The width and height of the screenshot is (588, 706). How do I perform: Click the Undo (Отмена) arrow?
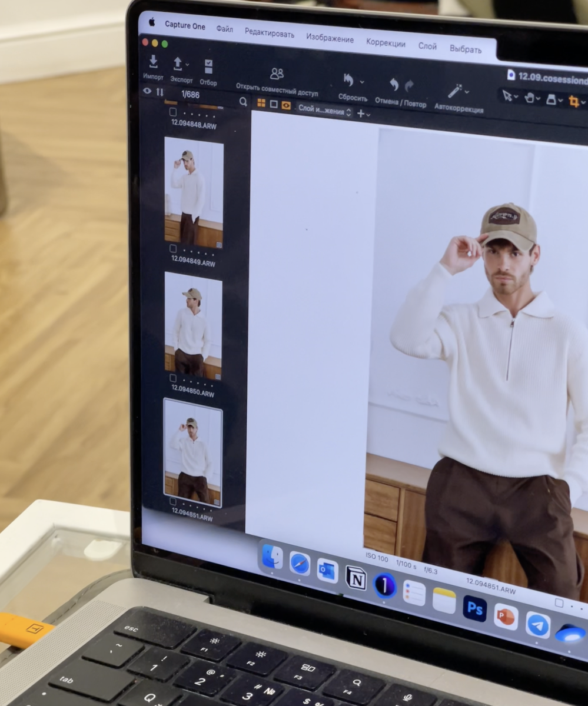point(394,85)
